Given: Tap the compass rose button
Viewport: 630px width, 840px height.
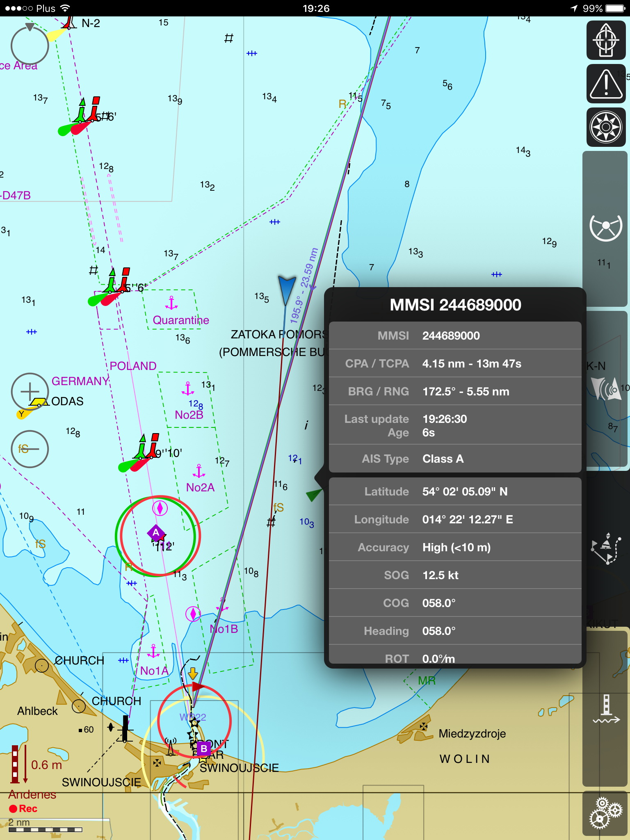Looking at the screenshot, I should click(x=606, y=127).
